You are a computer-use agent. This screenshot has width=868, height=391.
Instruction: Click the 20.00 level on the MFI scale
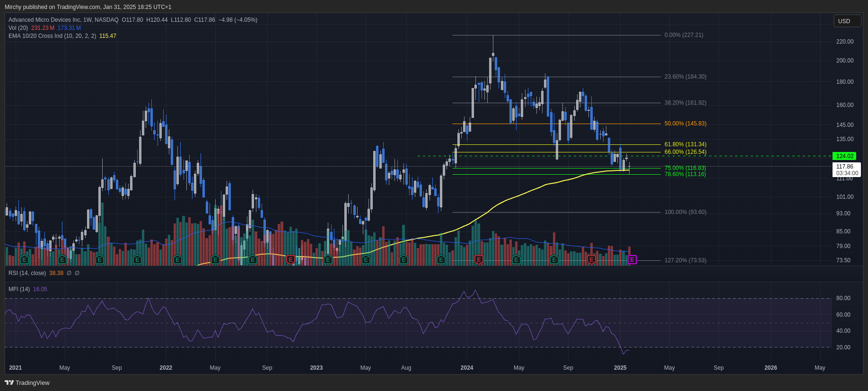coord(843,347)
